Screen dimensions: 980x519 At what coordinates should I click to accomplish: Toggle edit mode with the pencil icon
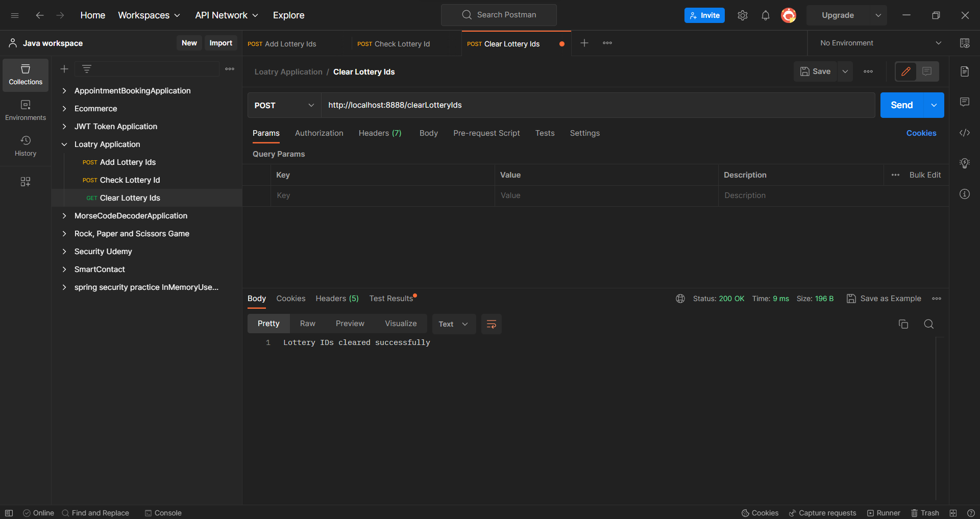pyautogui.click(x=906, y=71)
